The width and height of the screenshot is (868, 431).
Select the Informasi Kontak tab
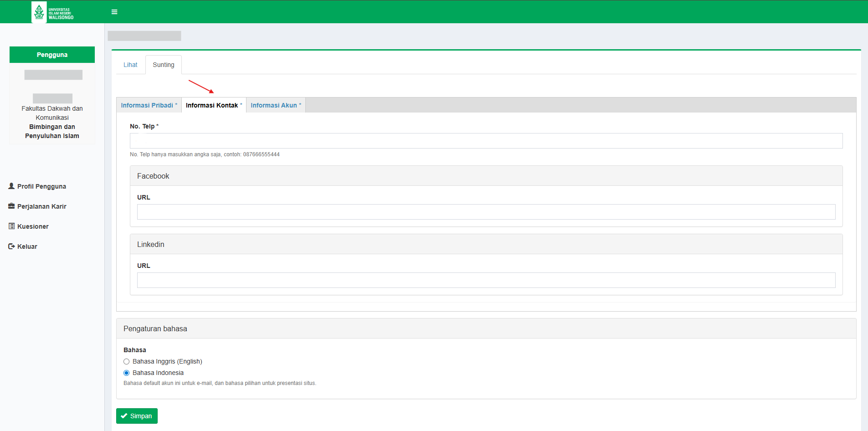(212, 105)
